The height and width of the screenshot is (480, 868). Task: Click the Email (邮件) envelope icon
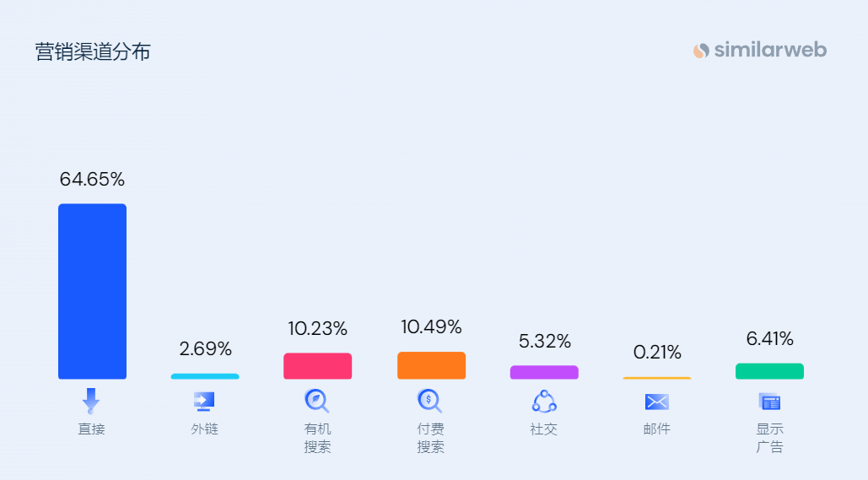coord(656,402)
